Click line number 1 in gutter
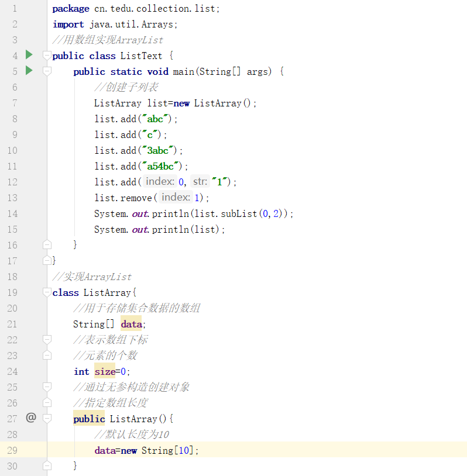Image resolution: width=467 pixels, height=476 pixels. click(15, 9)
